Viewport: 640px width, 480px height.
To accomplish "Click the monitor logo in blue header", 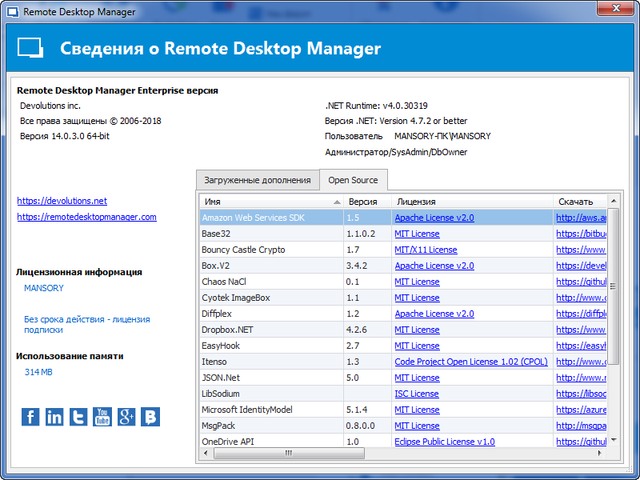I will coord(32,48).
